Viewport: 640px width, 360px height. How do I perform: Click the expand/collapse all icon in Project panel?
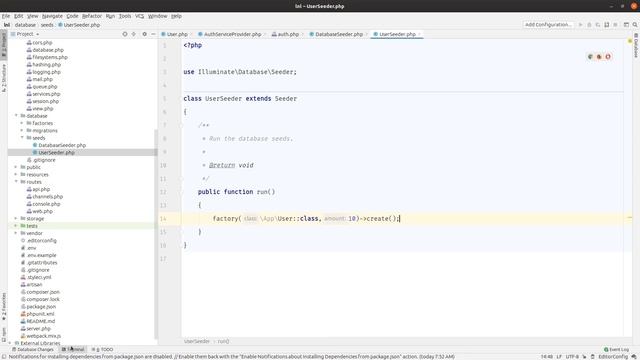pyautogui.click(x=133, y=34)
